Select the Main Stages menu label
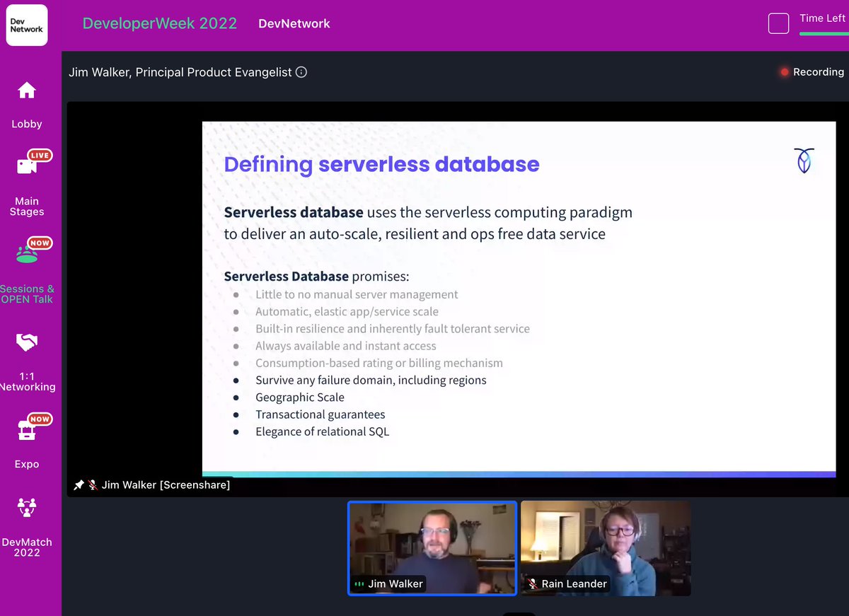 tap(27, 207)
